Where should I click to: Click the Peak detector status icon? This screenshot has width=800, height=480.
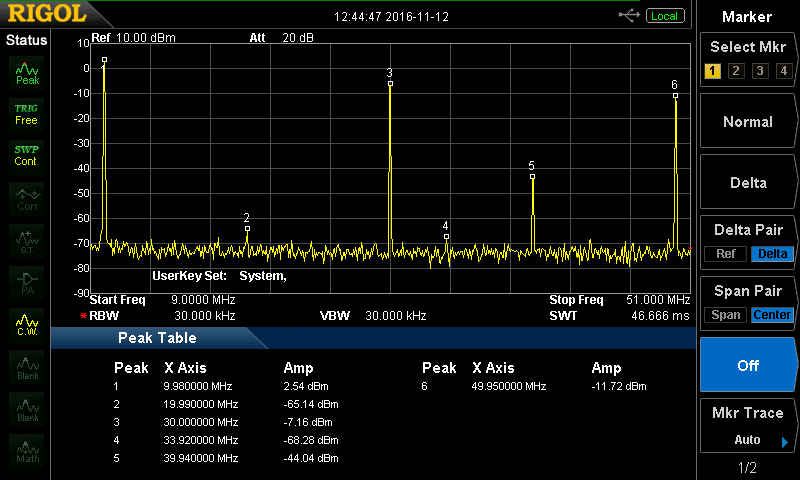pyautogui.click(x=27, y=72)
